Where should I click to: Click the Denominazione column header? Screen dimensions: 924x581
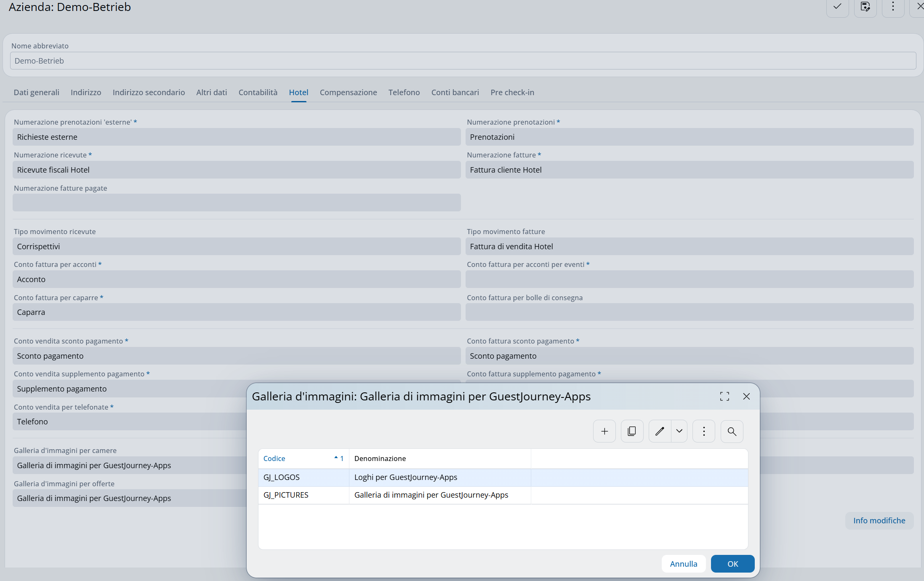point(380,458)
